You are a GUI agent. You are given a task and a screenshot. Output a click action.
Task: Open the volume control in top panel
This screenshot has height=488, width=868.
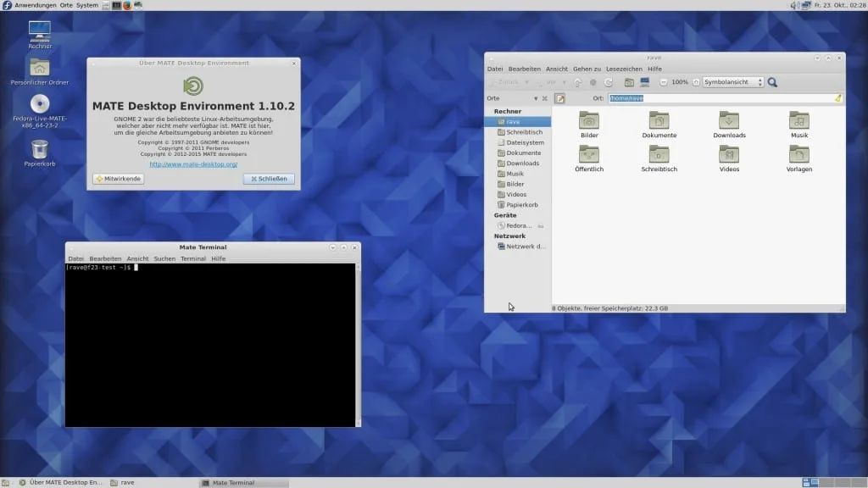(794, 5)
